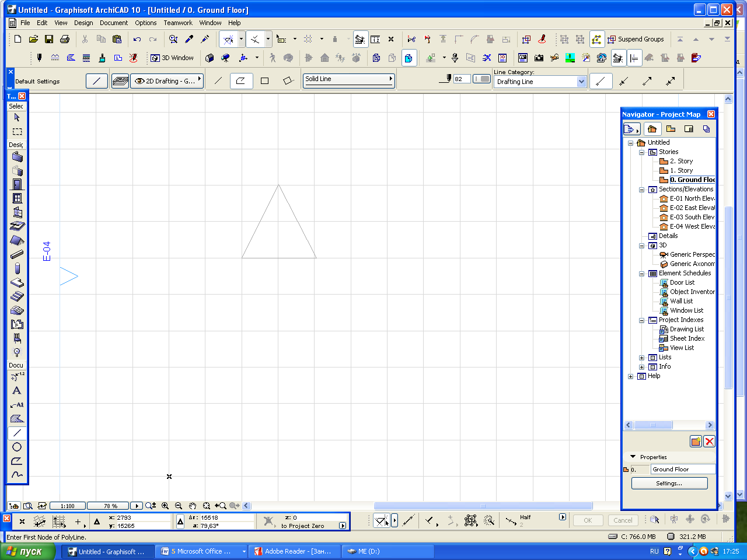Select the Column tool in toolbox
Viewport: 747px width, 560px height.
(x=17, y=268)
